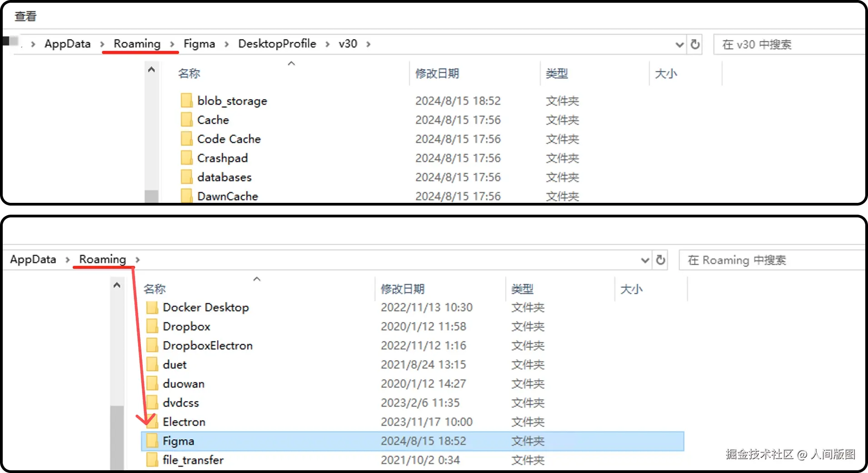Sort Roaming list by 大小 column
This screenshot has width=868, height=473.
click(x=631, y=289)
